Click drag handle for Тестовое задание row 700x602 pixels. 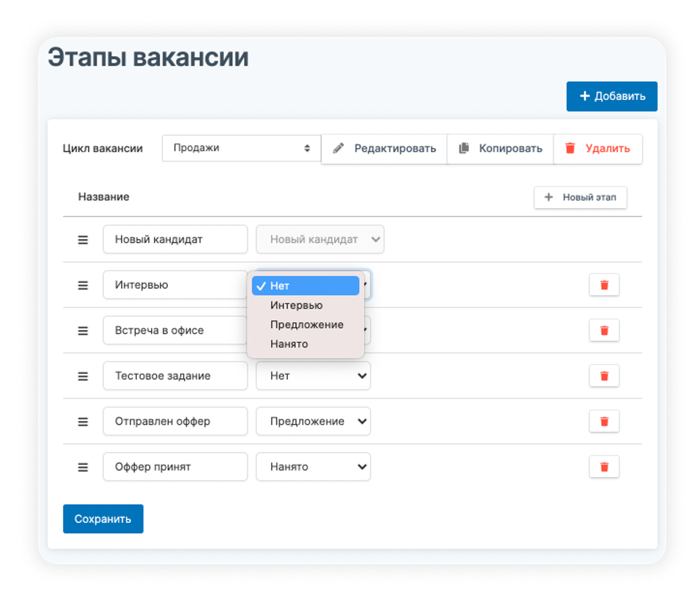pyautogui.click(x=83, y=376)
